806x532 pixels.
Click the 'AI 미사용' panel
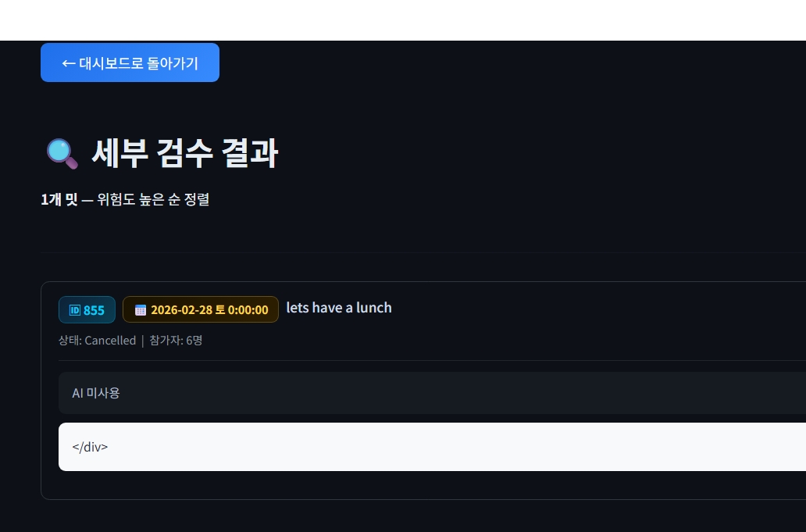(433, 393)
